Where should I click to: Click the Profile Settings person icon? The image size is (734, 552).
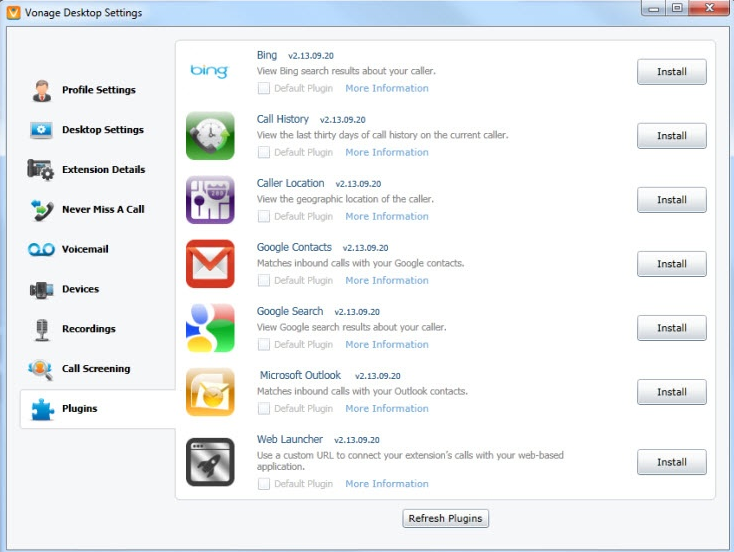(42, 90)
